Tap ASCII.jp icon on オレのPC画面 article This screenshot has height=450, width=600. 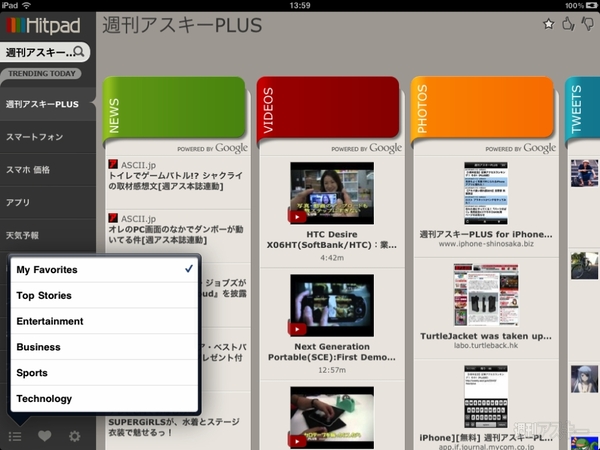tap(113, 218)
